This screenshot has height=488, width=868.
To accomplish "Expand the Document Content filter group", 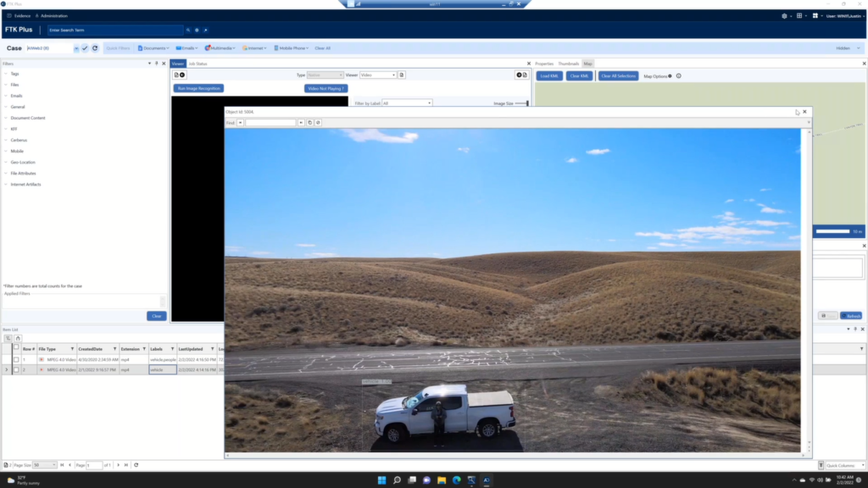I will pyautogui.click(x=6, y=118).
